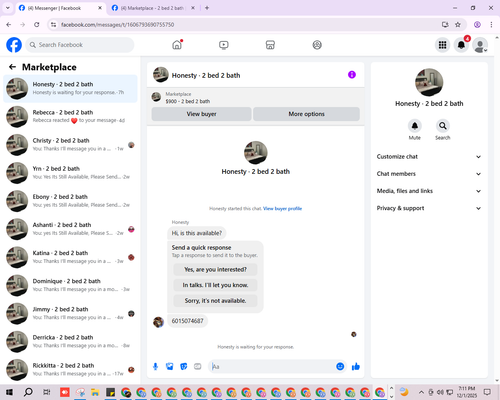Mute this chat using the bell icon
This screenshot has width=500, height=400.
pos(414,126)
